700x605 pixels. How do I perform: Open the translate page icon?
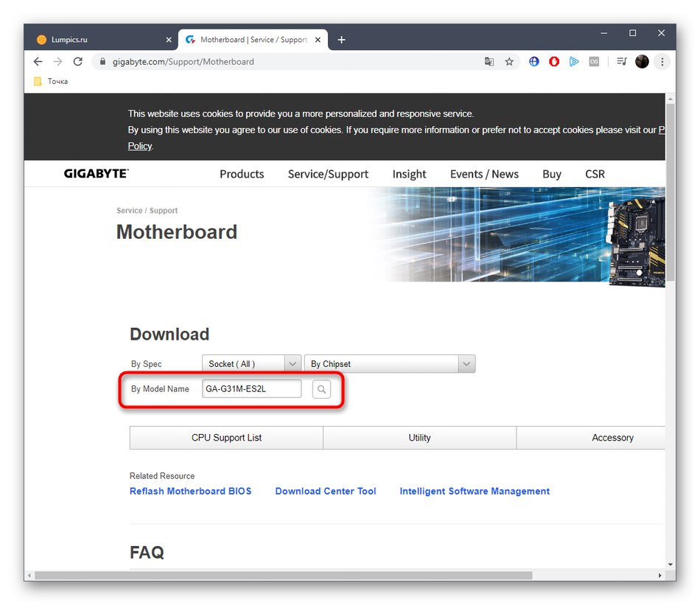tap(489, 62)
